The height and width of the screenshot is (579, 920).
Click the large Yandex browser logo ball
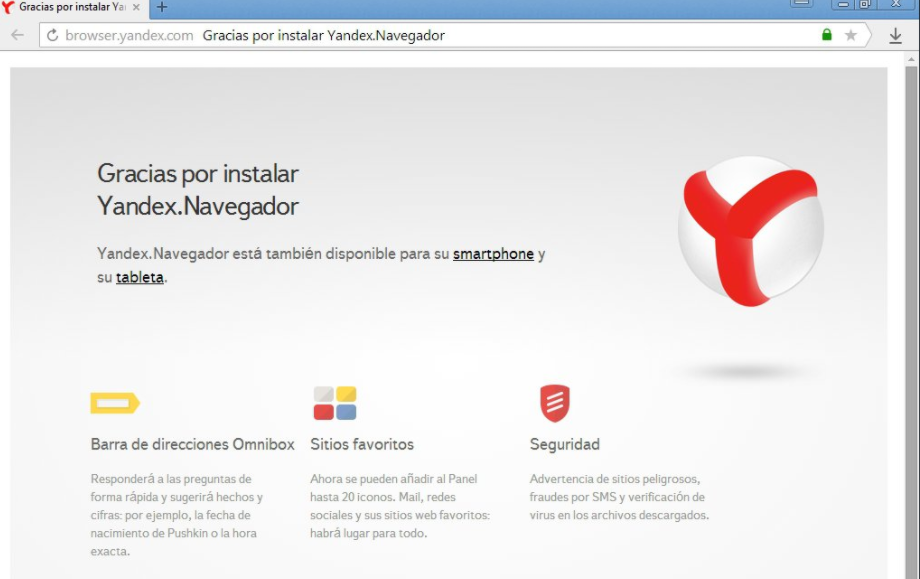(x=750, y=229)
